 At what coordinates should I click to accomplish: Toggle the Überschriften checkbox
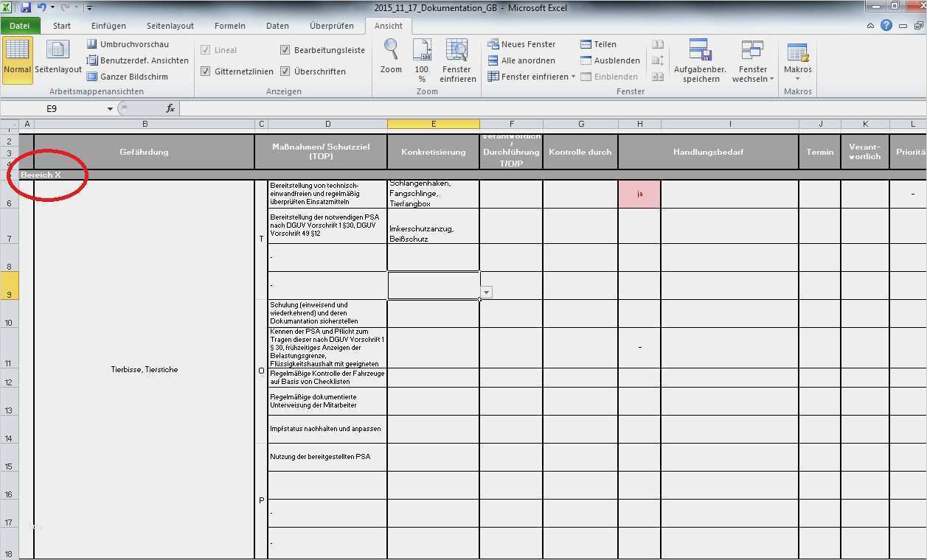click(x=285, y=71)
